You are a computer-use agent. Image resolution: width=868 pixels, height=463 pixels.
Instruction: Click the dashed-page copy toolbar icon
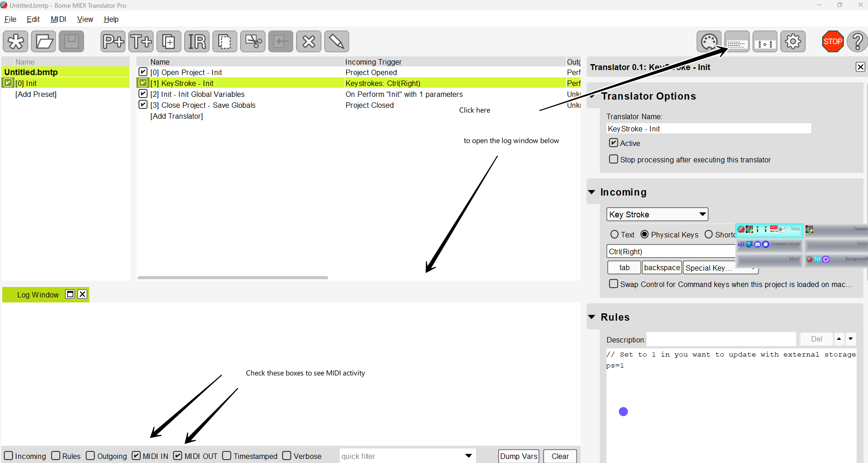tap(225, 41)
